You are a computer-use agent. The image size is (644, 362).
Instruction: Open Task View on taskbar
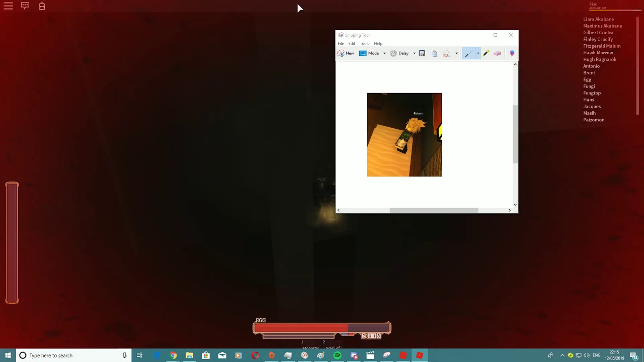tap(139, 355)
